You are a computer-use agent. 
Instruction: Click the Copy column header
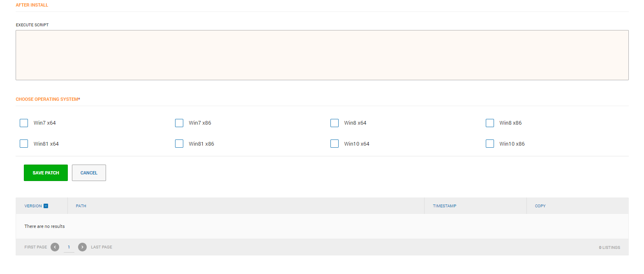(540, 206)
